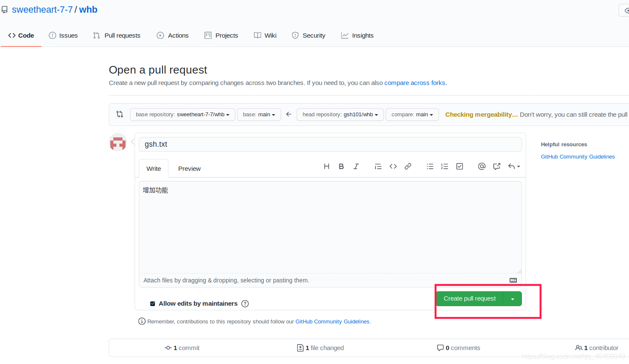This screenshot has height=364, width=629.
Task: Toggle Allow edits by maintainers checkbox
Action: tap(153, 304)
